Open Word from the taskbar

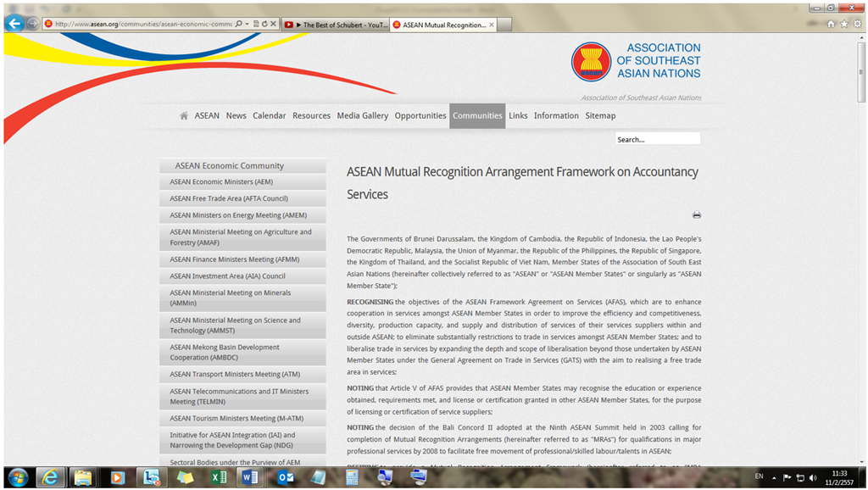[251, 477]
